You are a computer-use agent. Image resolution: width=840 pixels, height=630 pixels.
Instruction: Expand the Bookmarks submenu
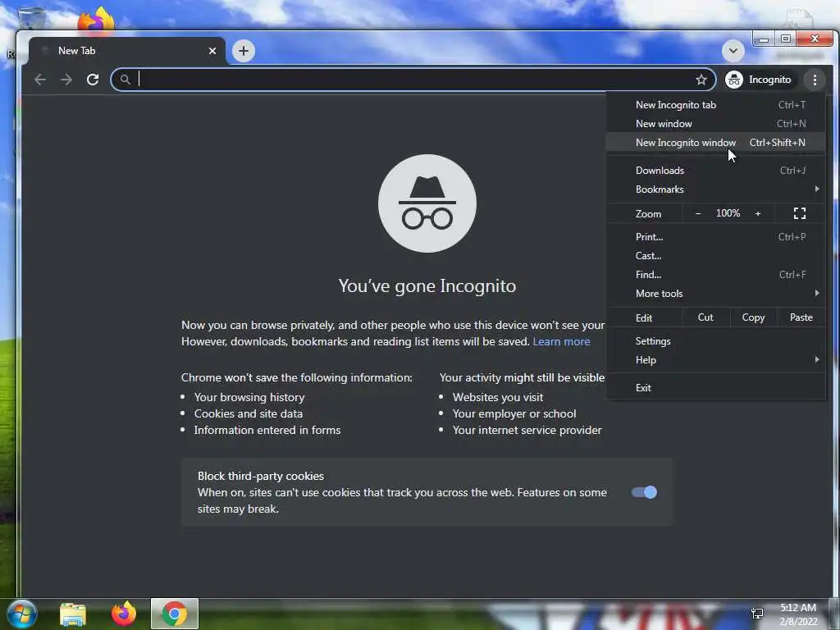(715, 189)
